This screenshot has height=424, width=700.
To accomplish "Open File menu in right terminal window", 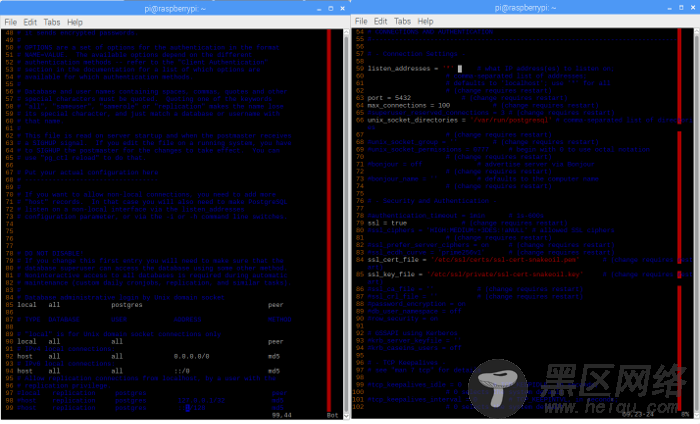I will coord(361,21).
